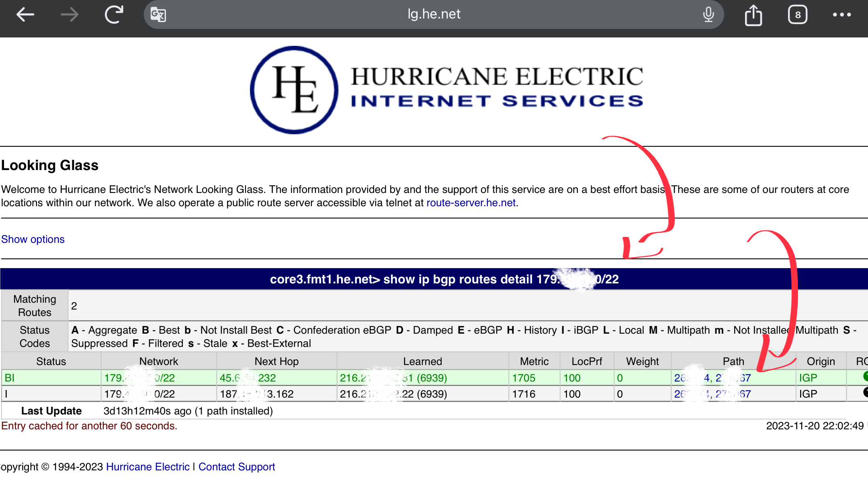Image resolution: width=868 pixels, height=482 pixels.
Task: Click the Next Hop column header
Action: coord(276,361)
